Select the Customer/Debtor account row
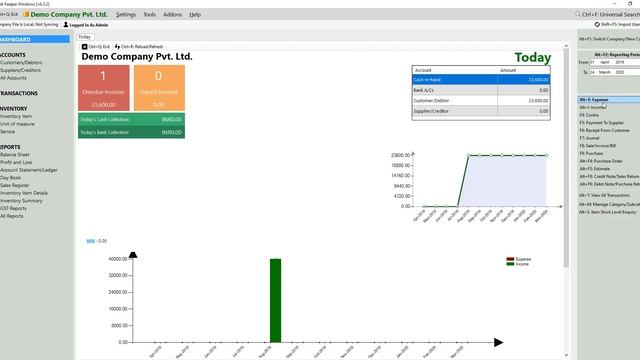This screenshot has width=640, height=360. pos(481,100)
